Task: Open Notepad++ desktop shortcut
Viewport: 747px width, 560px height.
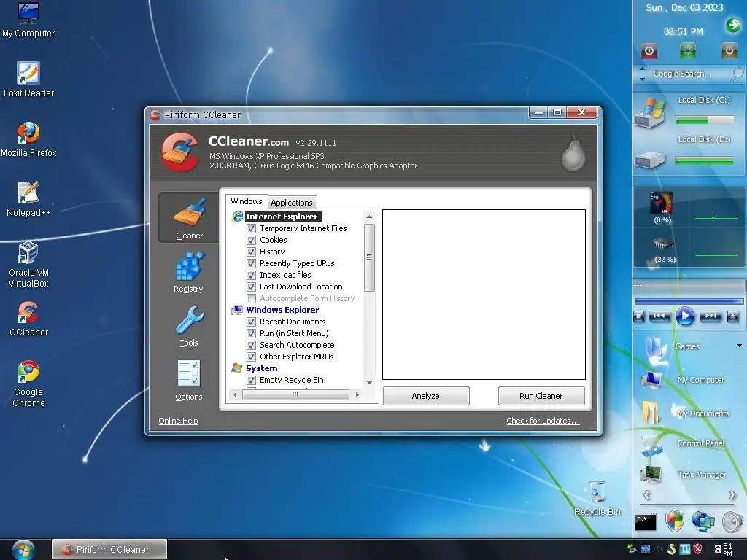Action: click(28, 199)
